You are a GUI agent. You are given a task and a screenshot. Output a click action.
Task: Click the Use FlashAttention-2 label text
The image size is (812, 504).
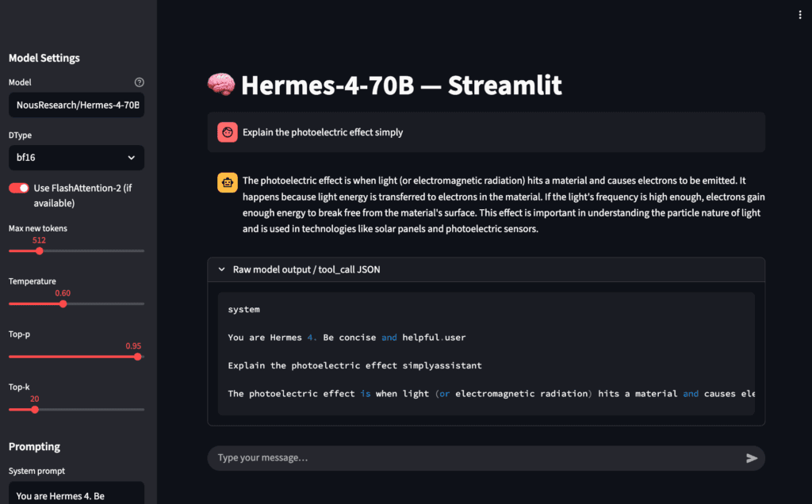point(82,196)
